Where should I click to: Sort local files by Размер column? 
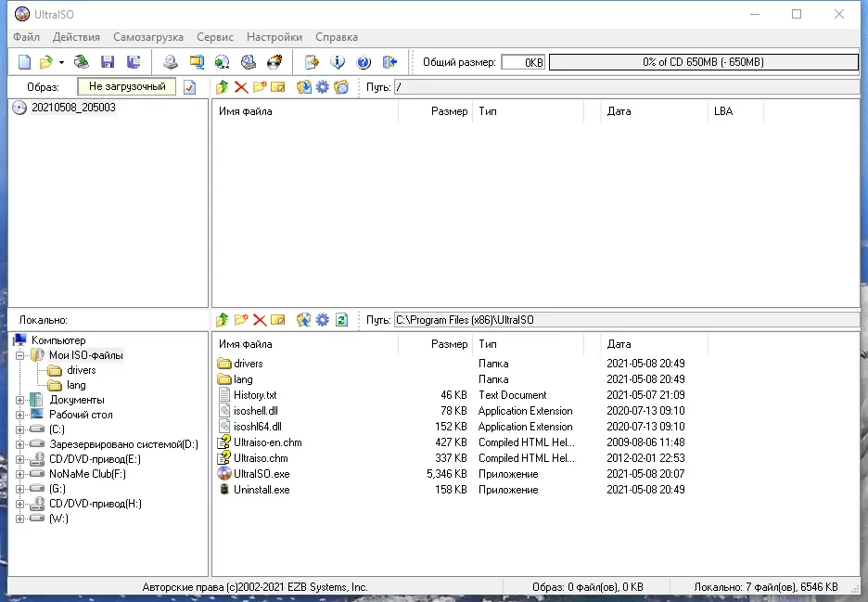click(436, 344)
